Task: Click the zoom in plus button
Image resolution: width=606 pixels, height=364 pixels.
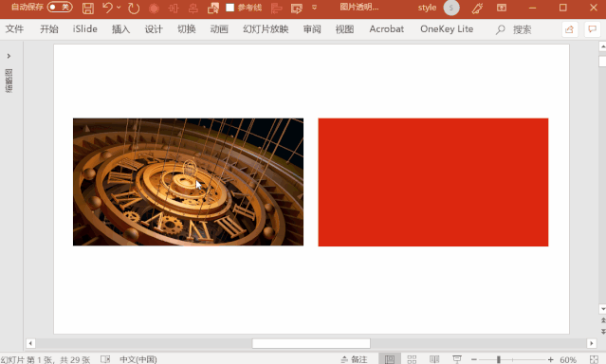Action: pyautogui.click(x=550, y=359)
